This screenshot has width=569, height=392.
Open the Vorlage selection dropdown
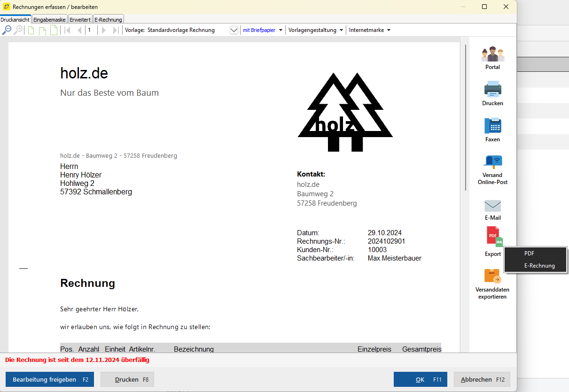pos(234,30)
